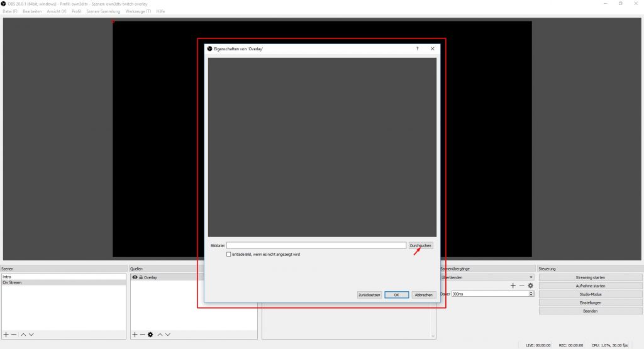
Task: Enable 'Entlade Bild, wenn es nicht angezeigt wird'
Action: (229, 254)
